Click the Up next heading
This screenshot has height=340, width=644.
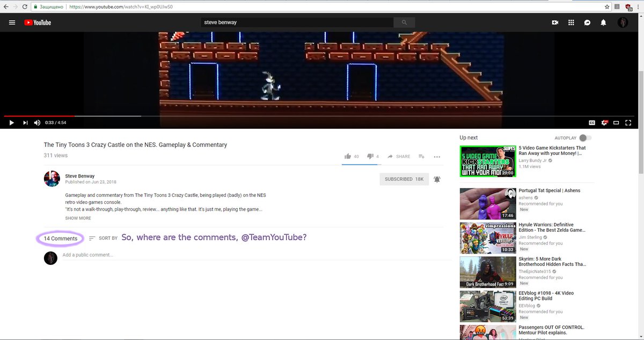click(x=469, y=138)
